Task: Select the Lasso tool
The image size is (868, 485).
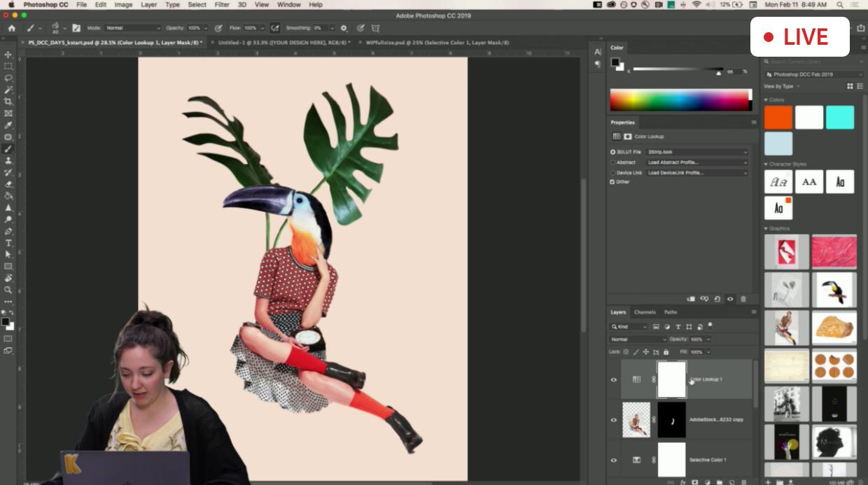Action: point(8,78)
